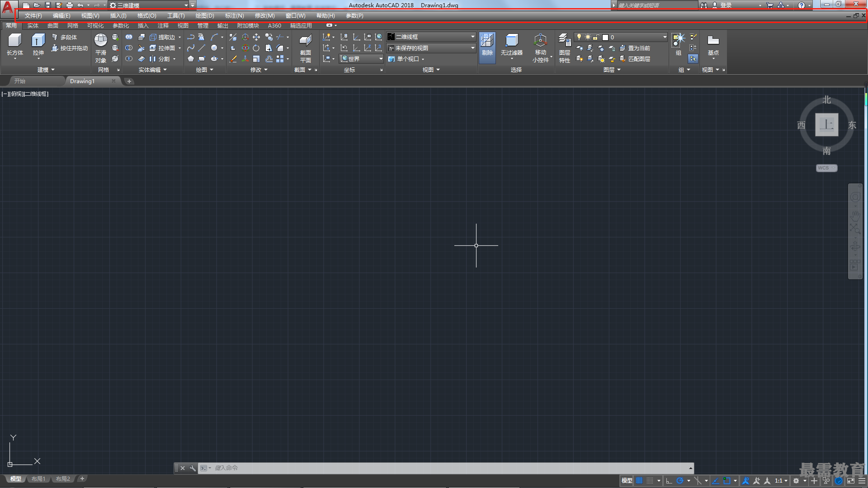Open the 绘图(D) menu
Viewport: 868px width, 488px height.
(205, 16)
